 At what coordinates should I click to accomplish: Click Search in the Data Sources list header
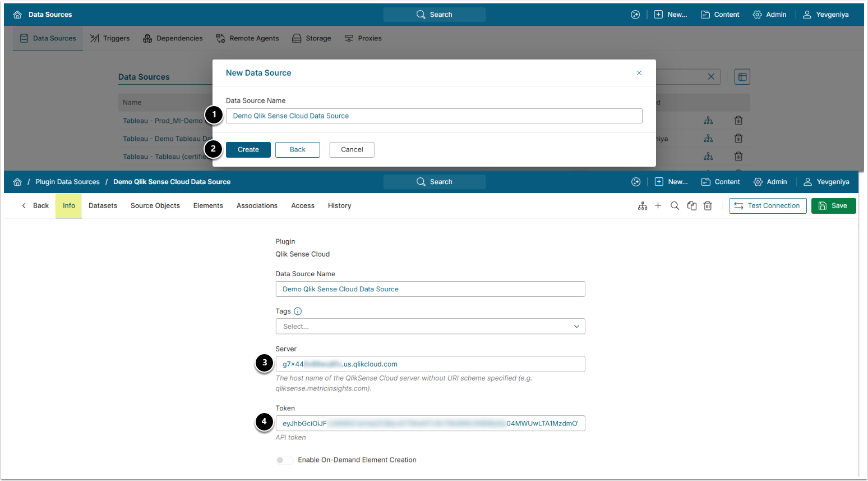tap(435, 15)
